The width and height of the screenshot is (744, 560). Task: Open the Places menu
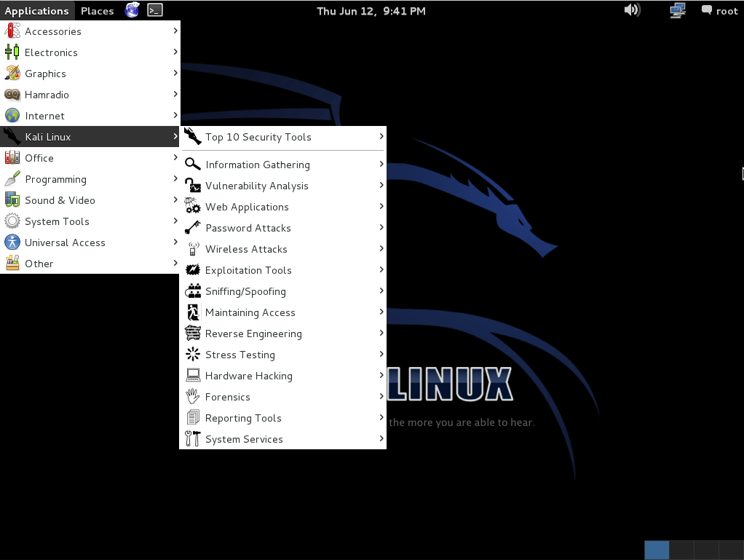(x=97, y=10)
